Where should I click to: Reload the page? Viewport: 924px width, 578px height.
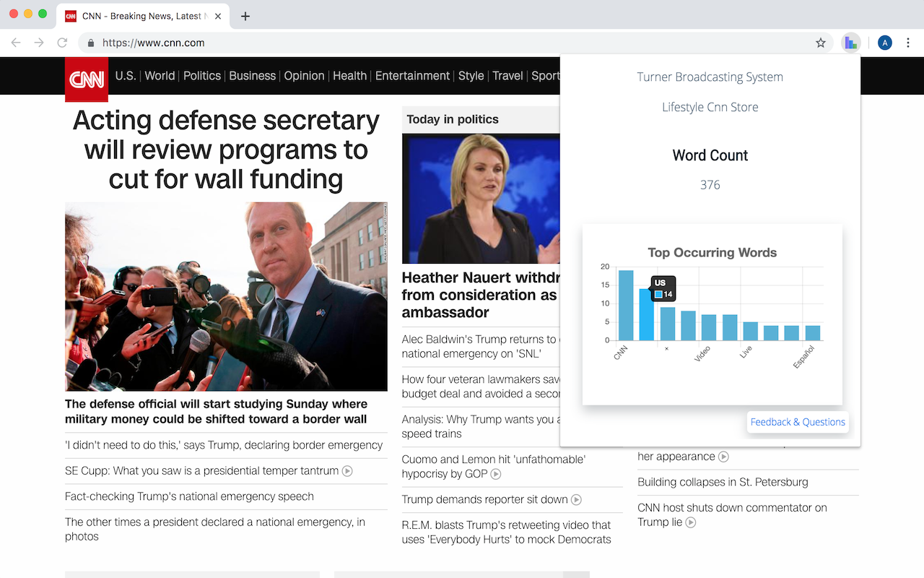pyautogui.click(x=62, y=43)
